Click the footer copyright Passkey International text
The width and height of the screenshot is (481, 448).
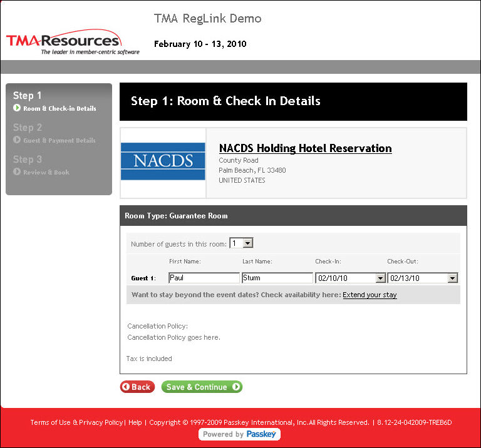259,422
